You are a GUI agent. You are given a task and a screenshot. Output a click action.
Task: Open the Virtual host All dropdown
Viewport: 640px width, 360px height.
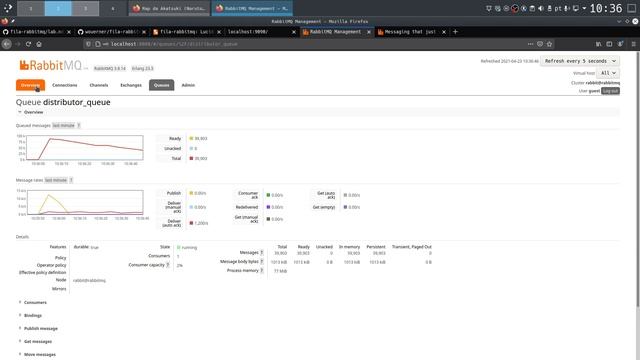click(608, 73)
